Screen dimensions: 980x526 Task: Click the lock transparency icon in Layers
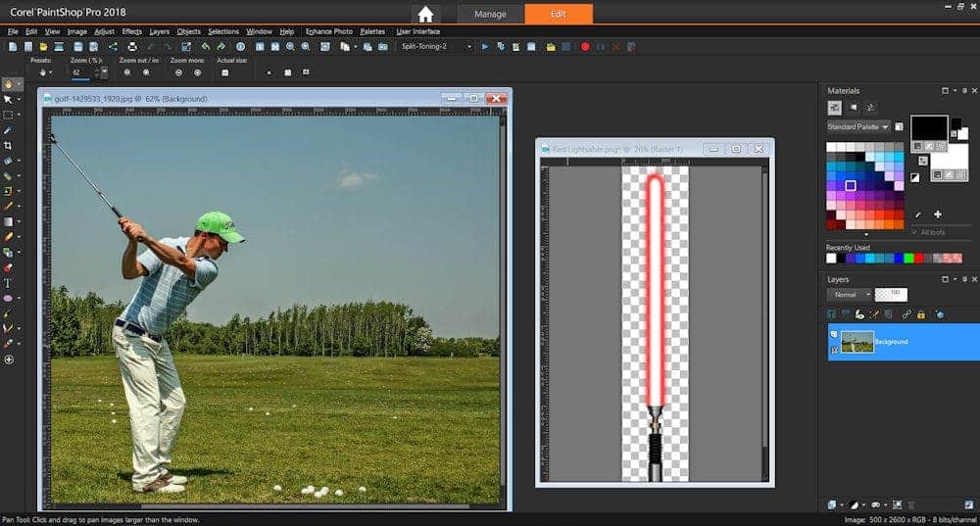[922, 314]
